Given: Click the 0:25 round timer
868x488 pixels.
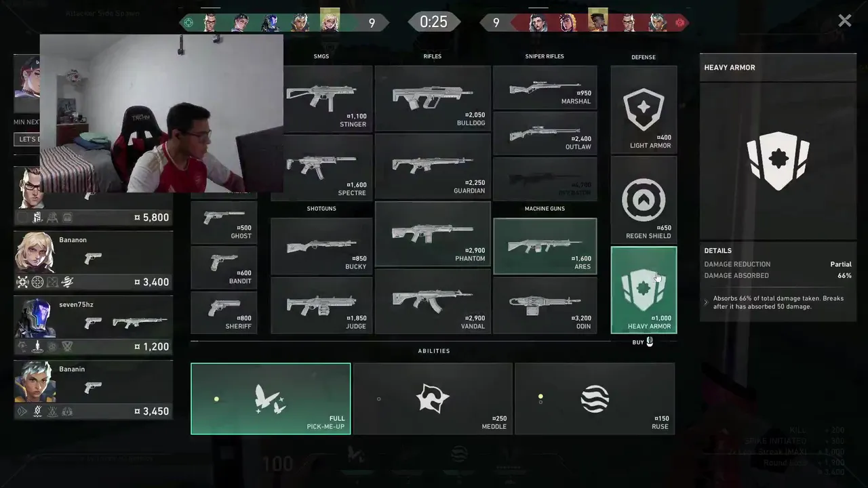Looking at the screenshot, I should (x=433, y=22).
